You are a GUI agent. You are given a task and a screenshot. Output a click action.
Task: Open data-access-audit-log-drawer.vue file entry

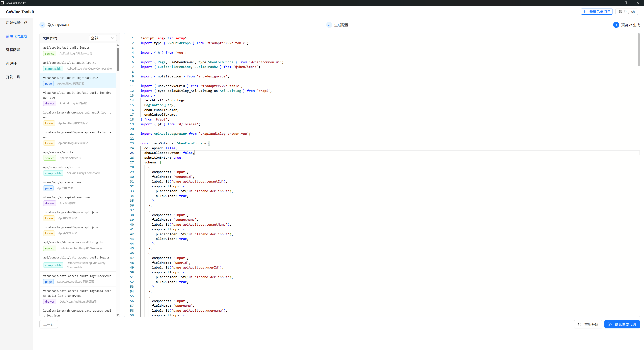[78, 296]
